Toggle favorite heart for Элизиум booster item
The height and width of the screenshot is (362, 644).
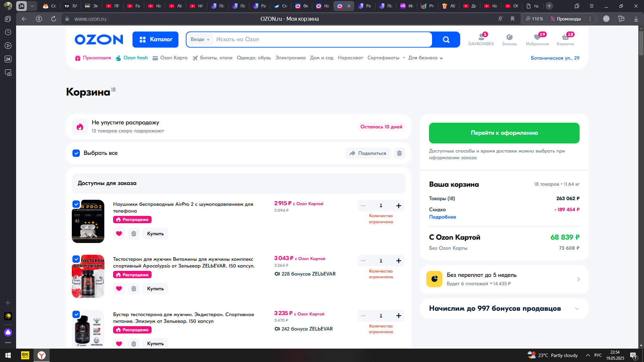point(119,344)
